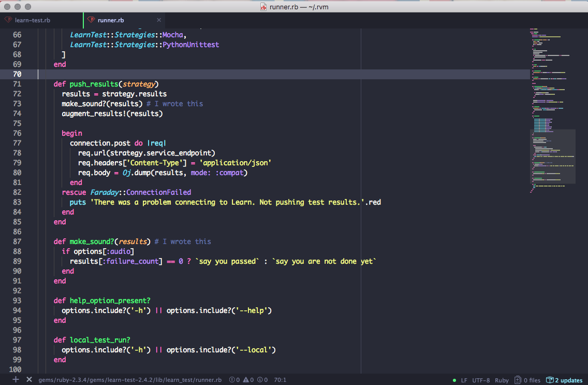Click the minimap visible-area highlight
Screen dimensions: 588x385
[554, 156]
